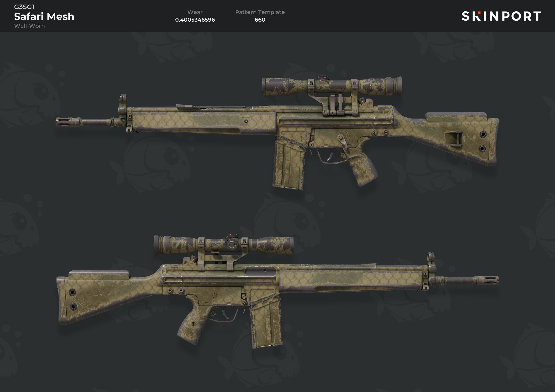This screenshot has height=392, width=555.
Task: Click the pattern template number 660
Action: tap(260, 20)
